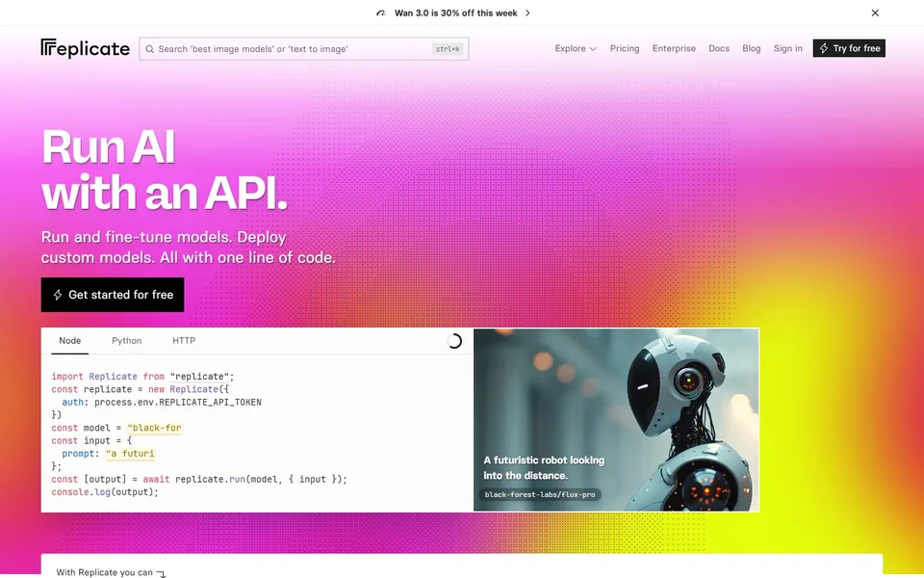Click the 'Run AI with an API.' headline
Viewport: 924px width, 578px height.
tap(165, 170)
